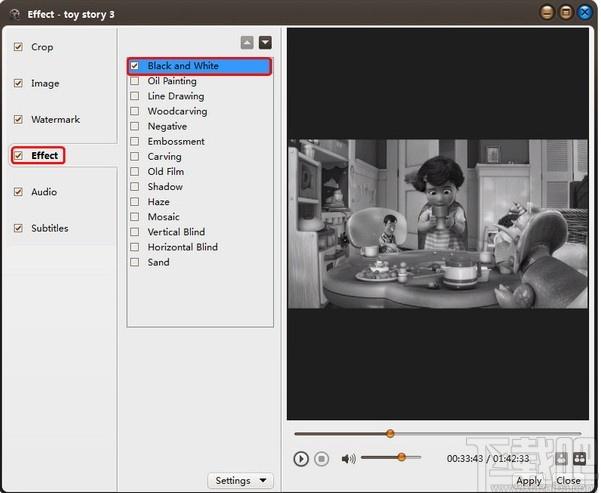Take a snapshot of the preview
Screen dimensions: 601x493
coord(561,458)
